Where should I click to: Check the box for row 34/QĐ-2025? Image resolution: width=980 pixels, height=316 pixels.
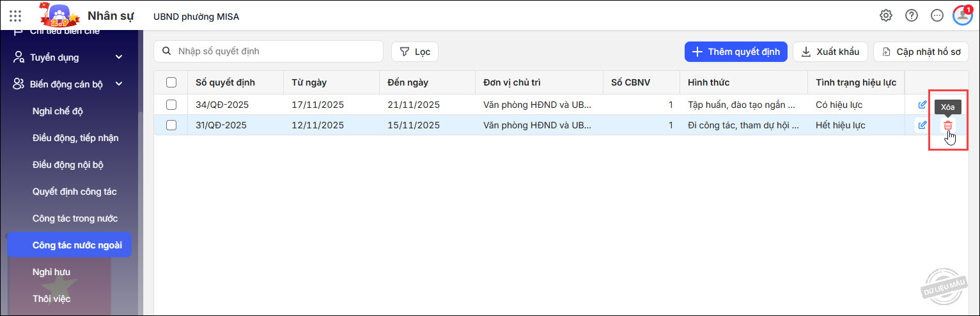171,105
